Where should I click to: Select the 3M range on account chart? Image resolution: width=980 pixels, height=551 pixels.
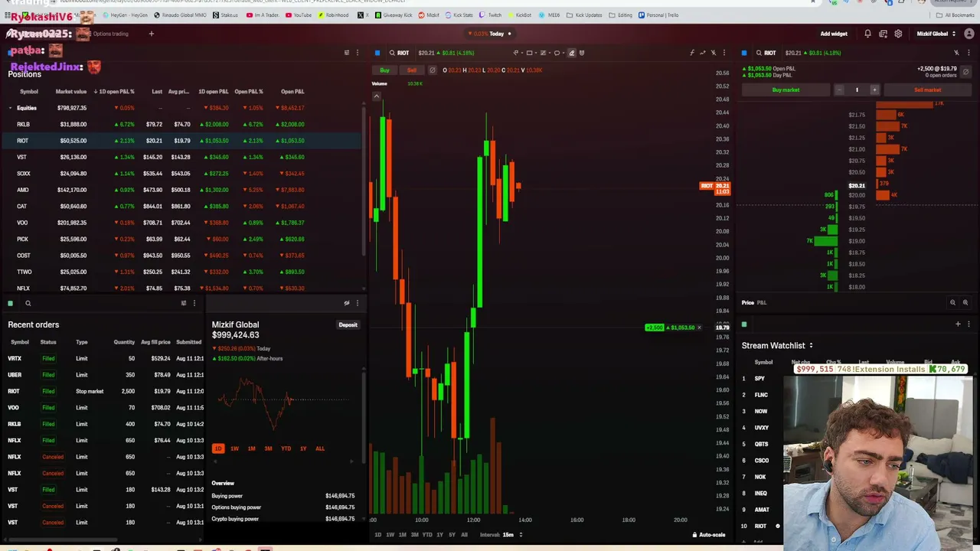(x=268, y=448)
